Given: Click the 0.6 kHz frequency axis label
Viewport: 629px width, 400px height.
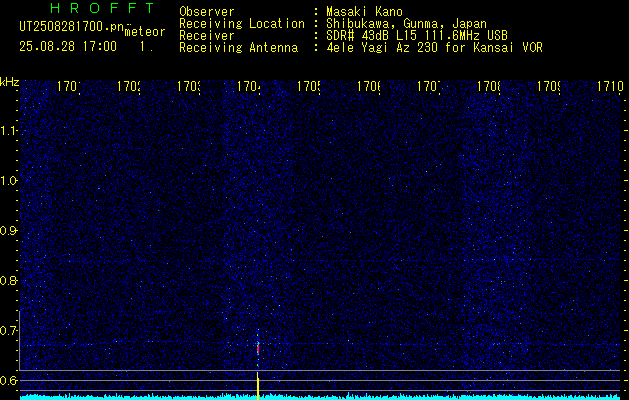Looking at the screenshot, I should [9, 380].
